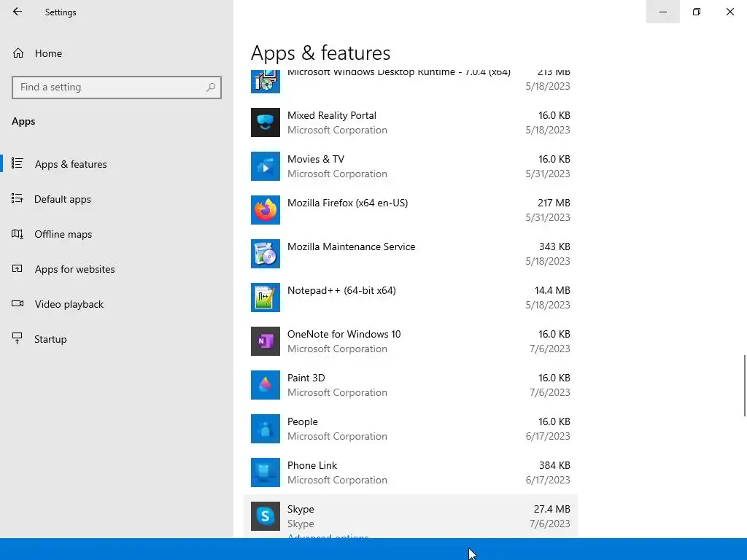Click the Notepad++ app icon
The width and height of the screenshot is (747, 560).
click(x=266, y=297)
